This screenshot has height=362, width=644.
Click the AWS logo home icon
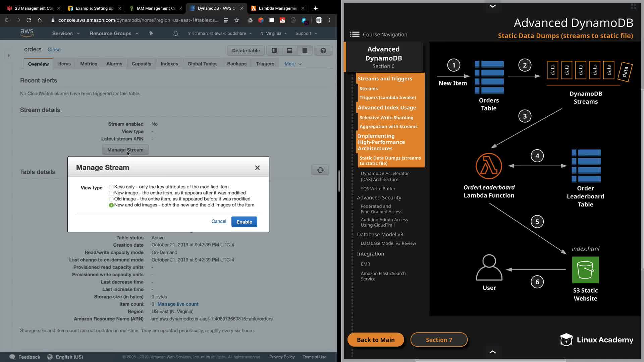tap(27, 33)
